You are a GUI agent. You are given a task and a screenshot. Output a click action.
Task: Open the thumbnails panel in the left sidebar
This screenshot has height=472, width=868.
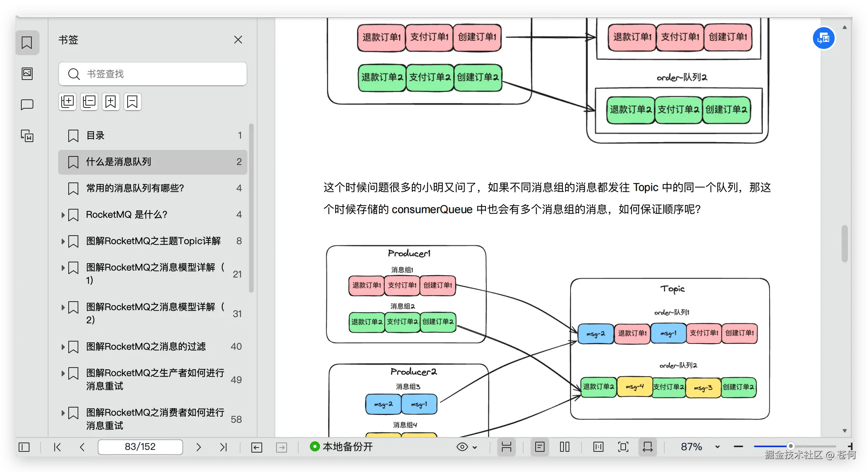tap(27, 74)
